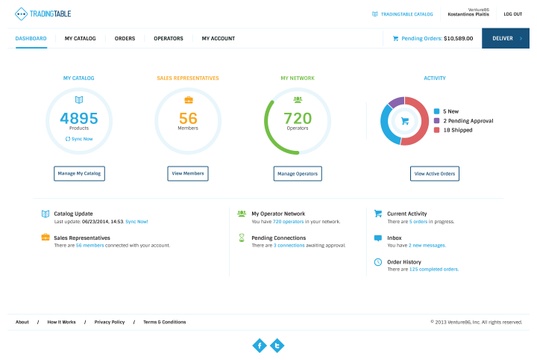Viewport: 537px width, 360px height.
Task: Go to the Orders tab
Action: point(125,38)
